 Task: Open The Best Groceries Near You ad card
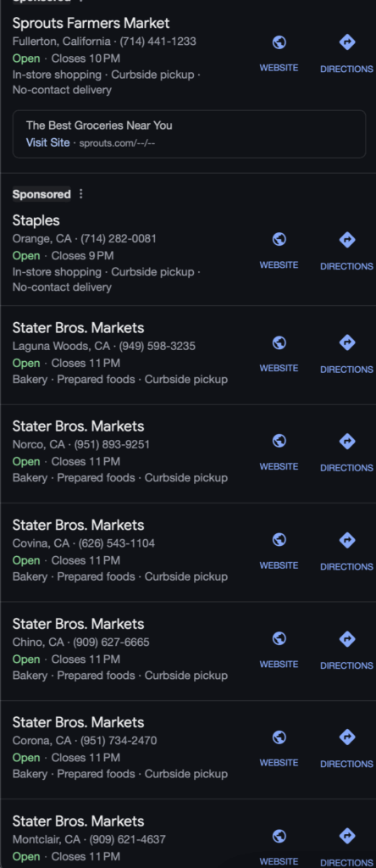pos(189,134)
